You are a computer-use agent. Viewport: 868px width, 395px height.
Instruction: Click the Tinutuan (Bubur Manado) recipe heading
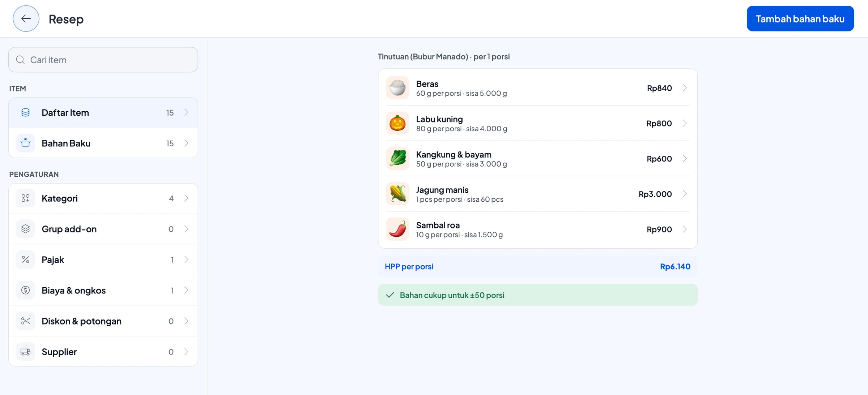tap(444, 56)
